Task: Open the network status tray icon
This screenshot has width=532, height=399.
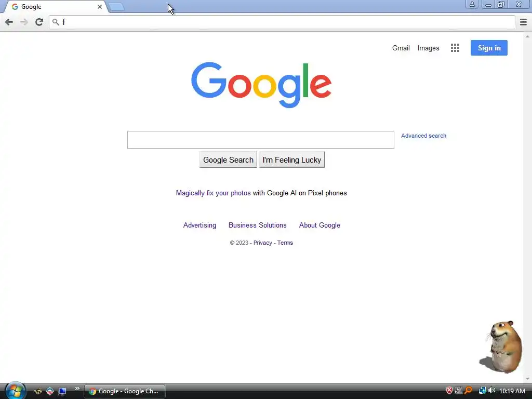Action: [482, 391]
